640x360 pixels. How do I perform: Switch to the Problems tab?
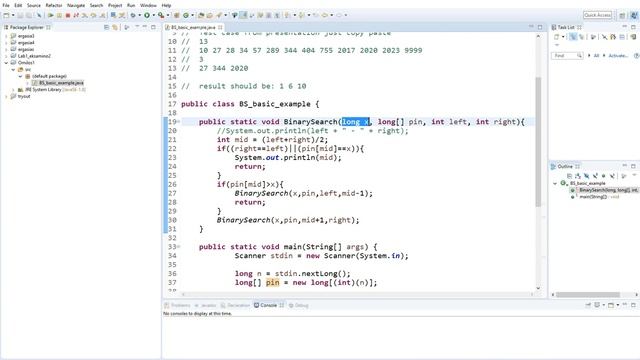tap(178, 305)
